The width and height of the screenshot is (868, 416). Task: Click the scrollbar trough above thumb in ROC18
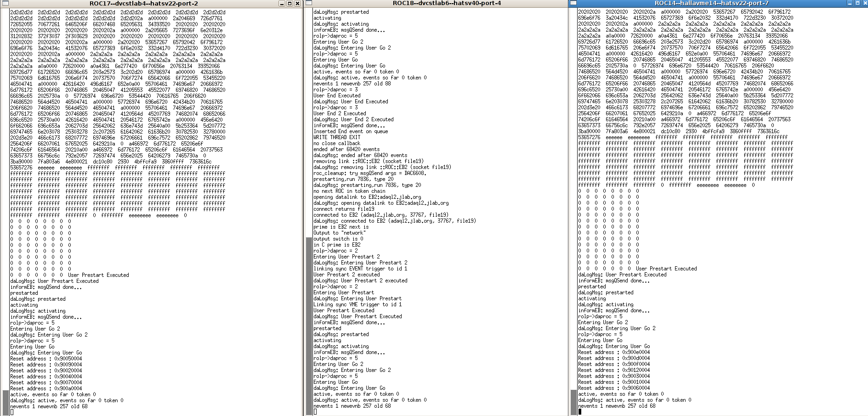point(309,123)
